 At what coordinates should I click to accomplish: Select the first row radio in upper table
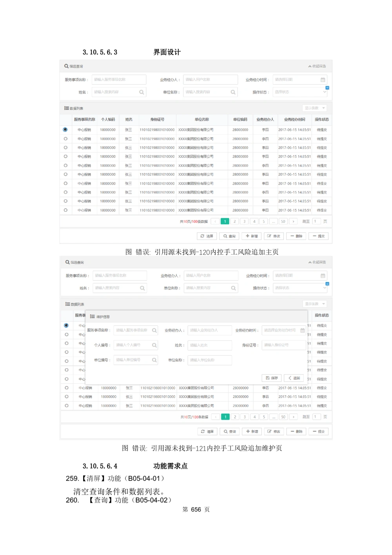pos(65,129)
